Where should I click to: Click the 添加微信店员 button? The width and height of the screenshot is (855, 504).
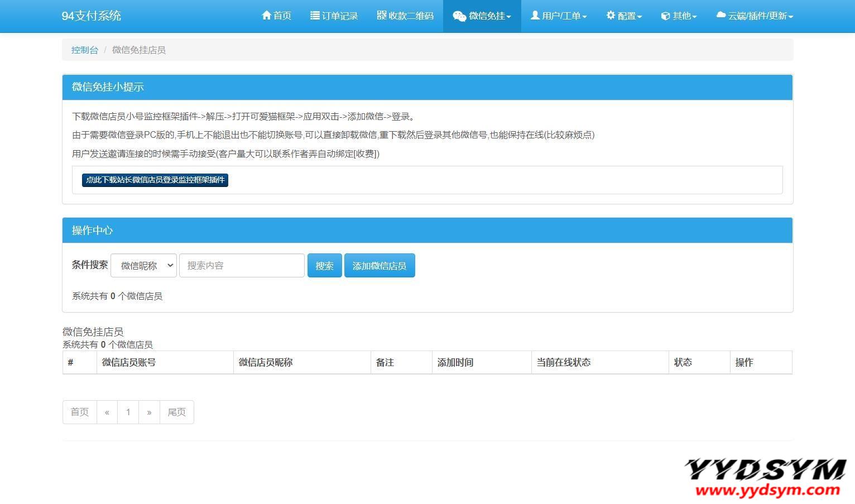coord(380,266)
